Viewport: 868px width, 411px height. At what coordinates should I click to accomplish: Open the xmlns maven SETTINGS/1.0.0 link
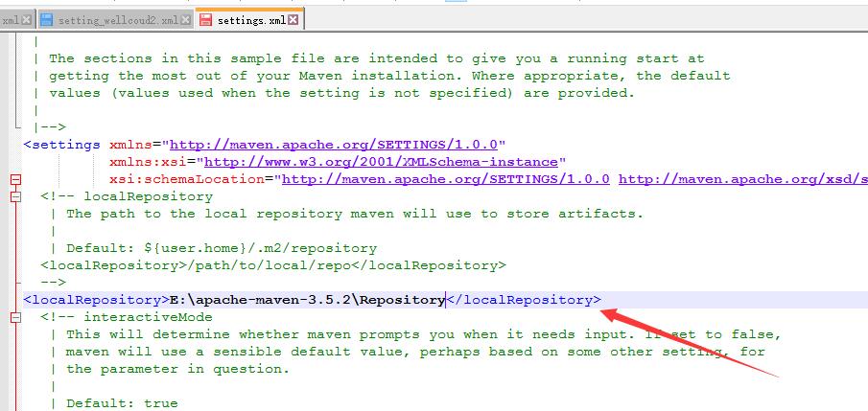tap(333, 145)
